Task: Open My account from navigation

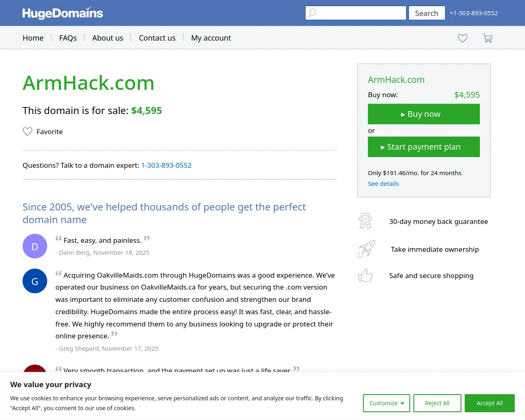Action: coord(211,38)
